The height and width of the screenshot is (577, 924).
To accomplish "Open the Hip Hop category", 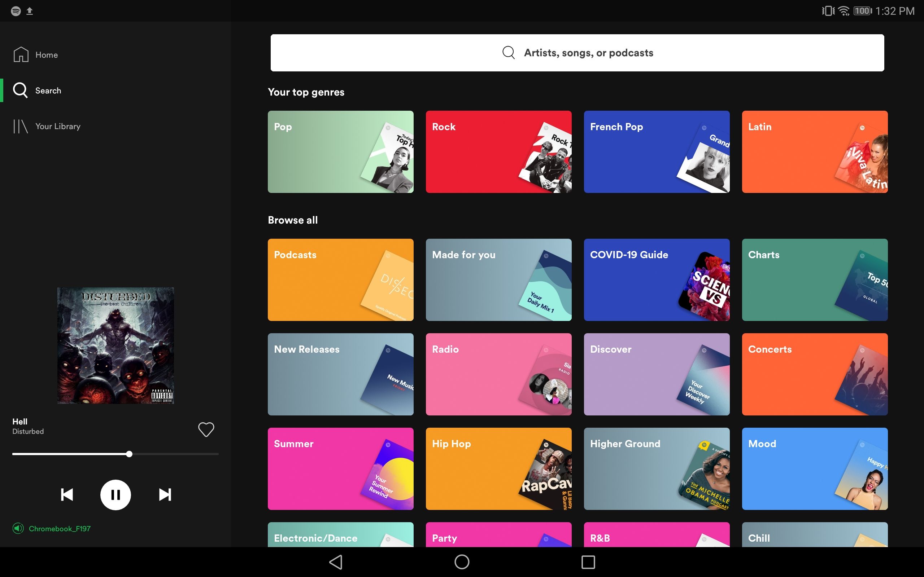I will [498, 468].
